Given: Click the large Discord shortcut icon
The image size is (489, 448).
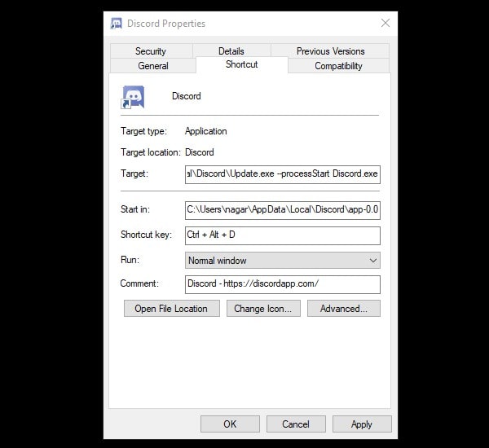Looking at the screenshot, I should 133,97.
